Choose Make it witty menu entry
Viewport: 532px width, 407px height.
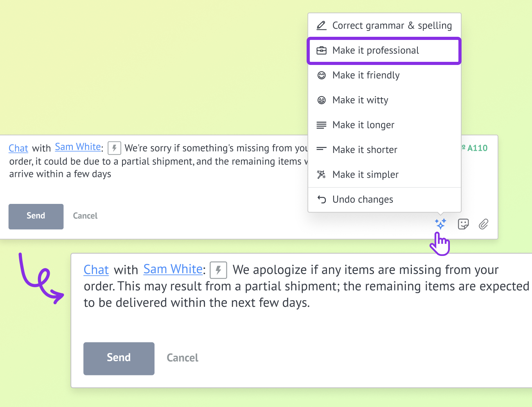pyautogui.click(x=385, y=100)
